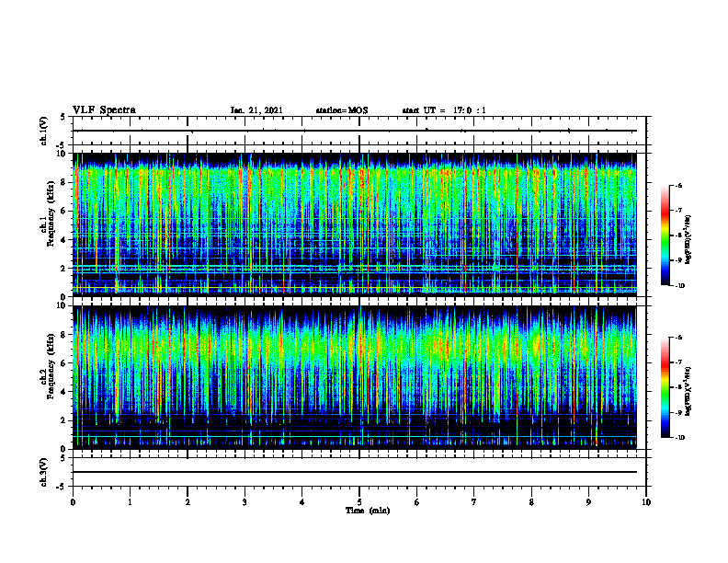Viewport: 728px width, 563px height.
Task: Click the "station=MOS" label
Action: pos(342,110)
